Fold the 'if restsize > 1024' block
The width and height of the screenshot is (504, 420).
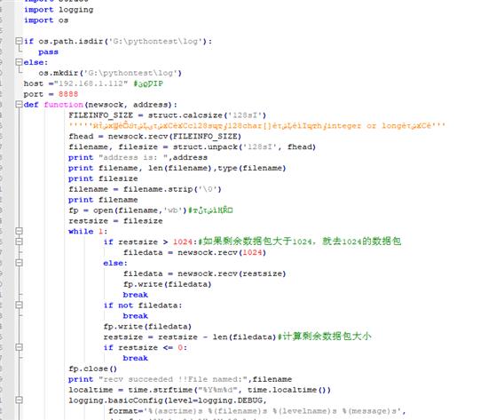coord(19,242)
